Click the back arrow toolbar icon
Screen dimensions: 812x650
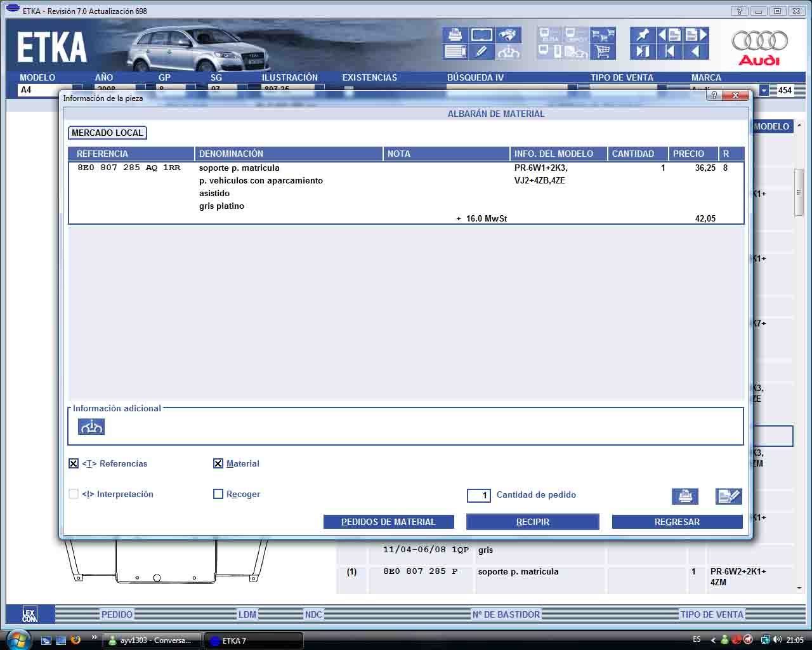(696, 51)
